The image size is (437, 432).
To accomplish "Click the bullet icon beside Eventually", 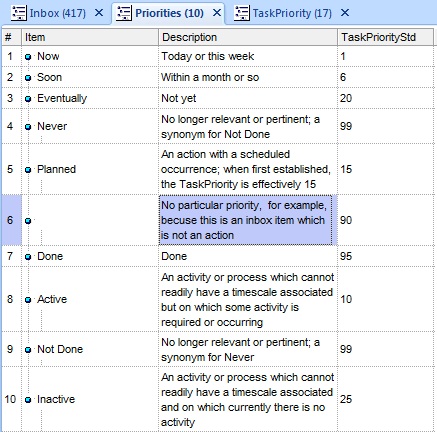I will click(x=28, y=99).
